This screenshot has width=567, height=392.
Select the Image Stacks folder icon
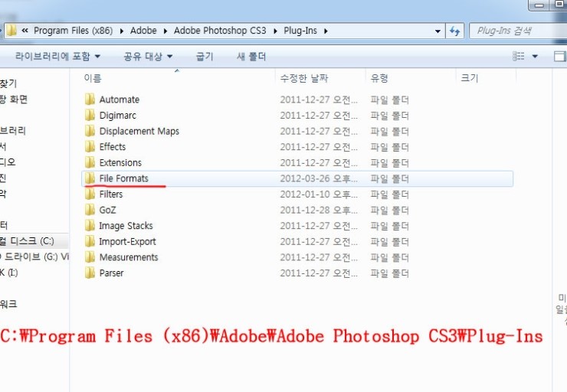(90, 226)
